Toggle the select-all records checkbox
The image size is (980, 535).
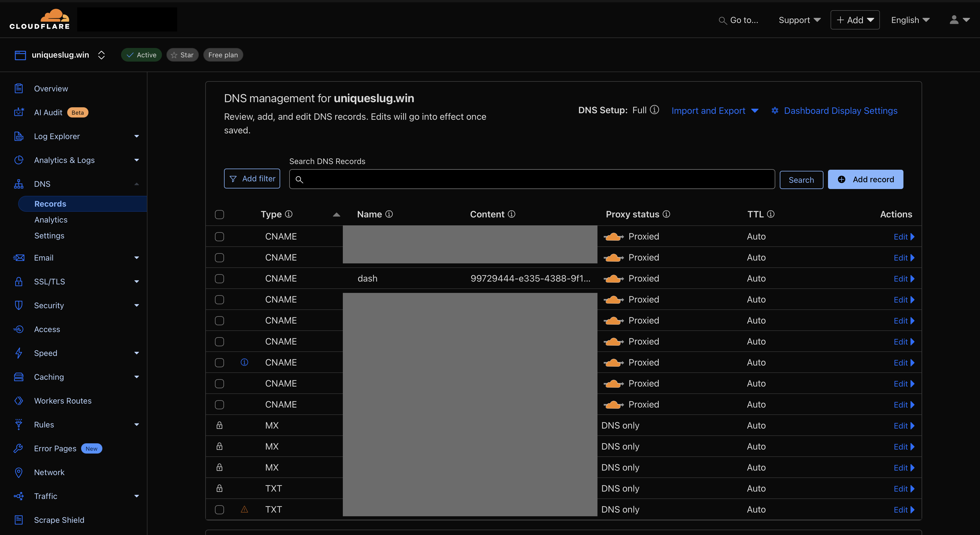click(219, 214)
